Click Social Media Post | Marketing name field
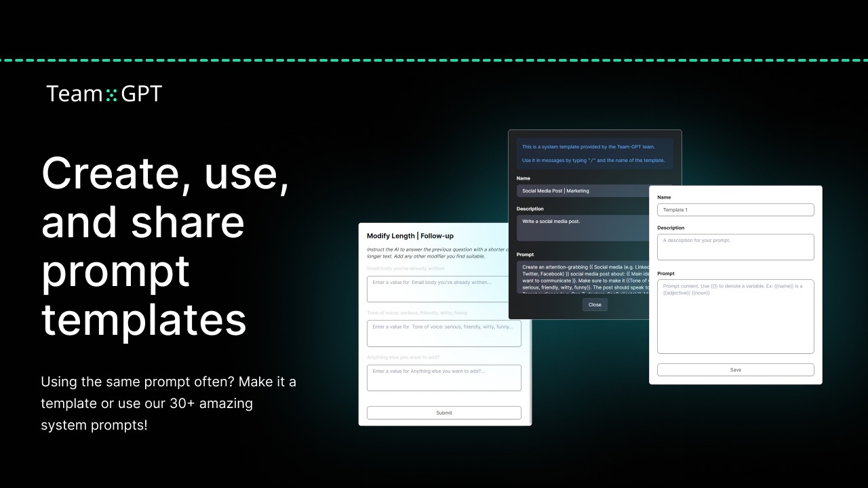Viewport: 868px width, 488px height. coord(583,191)
